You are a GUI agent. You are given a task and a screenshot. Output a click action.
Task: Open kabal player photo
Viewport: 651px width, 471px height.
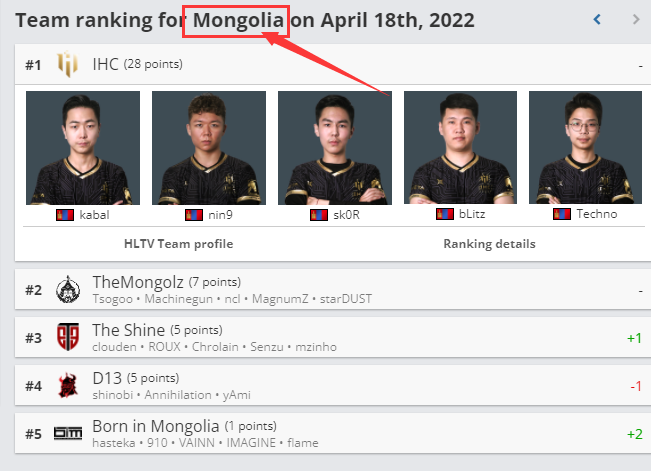pos(83,148)
